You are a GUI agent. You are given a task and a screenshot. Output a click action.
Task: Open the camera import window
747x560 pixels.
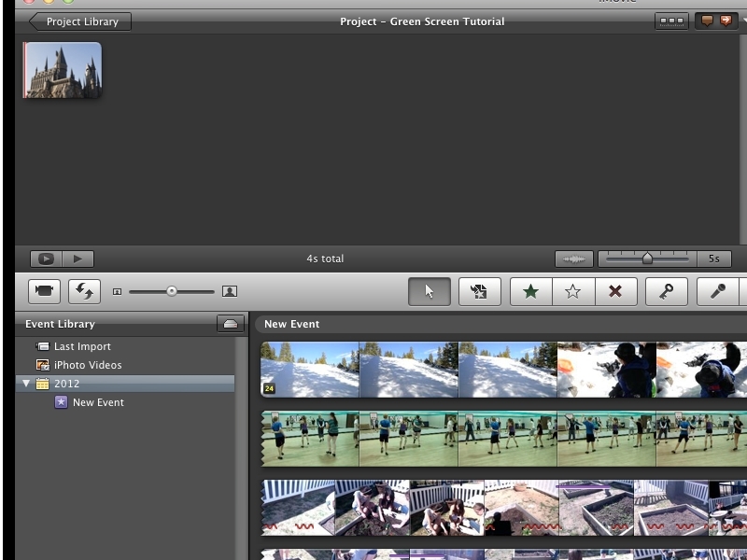pos(44,291)
